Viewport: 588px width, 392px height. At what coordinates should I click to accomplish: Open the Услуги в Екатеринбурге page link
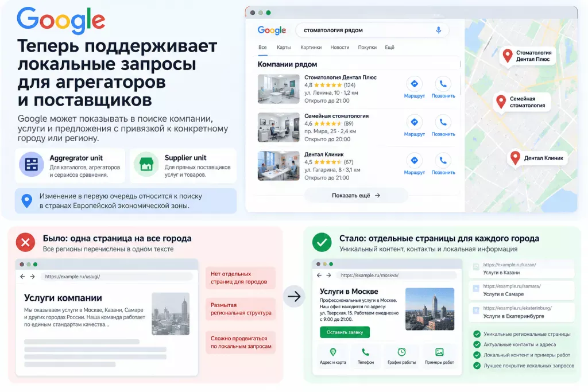pyautogui.click(x=521, y=312)
